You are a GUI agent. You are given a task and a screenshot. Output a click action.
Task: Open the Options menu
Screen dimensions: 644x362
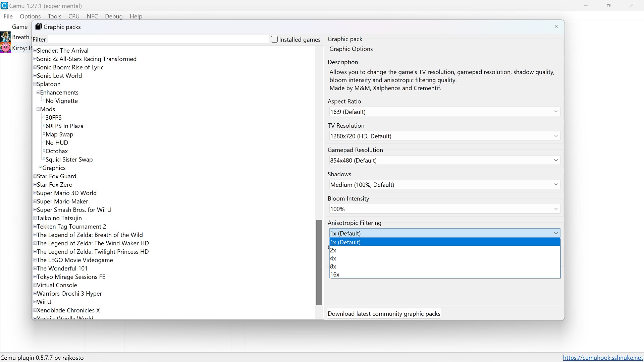[x=30, y=16]
